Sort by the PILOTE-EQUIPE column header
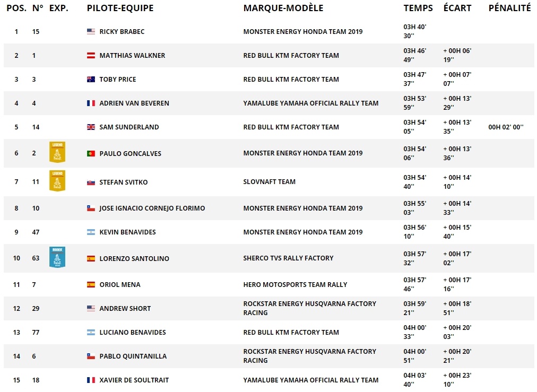 point(120,8)
